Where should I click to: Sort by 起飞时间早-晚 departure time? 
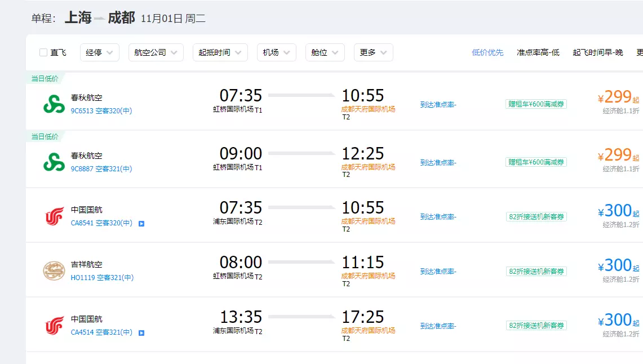pos(597,52)
